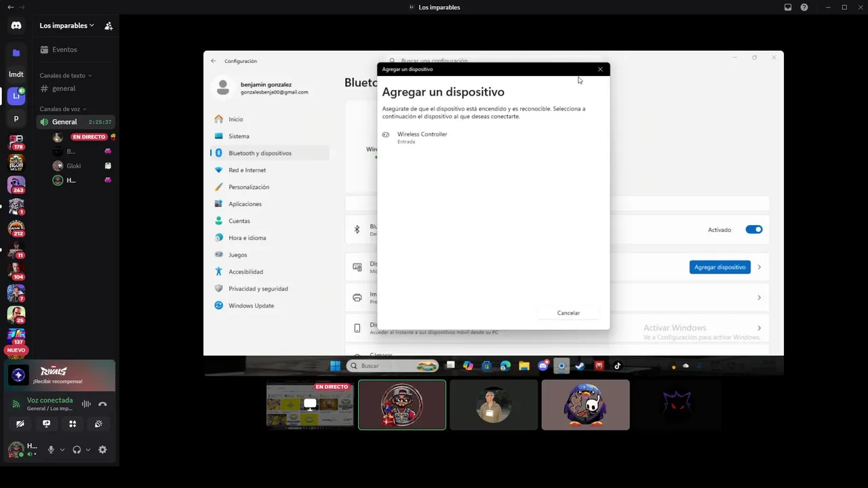Image resolution: width=868 pixels, height=488 pixels.
Task: Open Accesibilidad settings page
Action: click(x=270, y=272)
